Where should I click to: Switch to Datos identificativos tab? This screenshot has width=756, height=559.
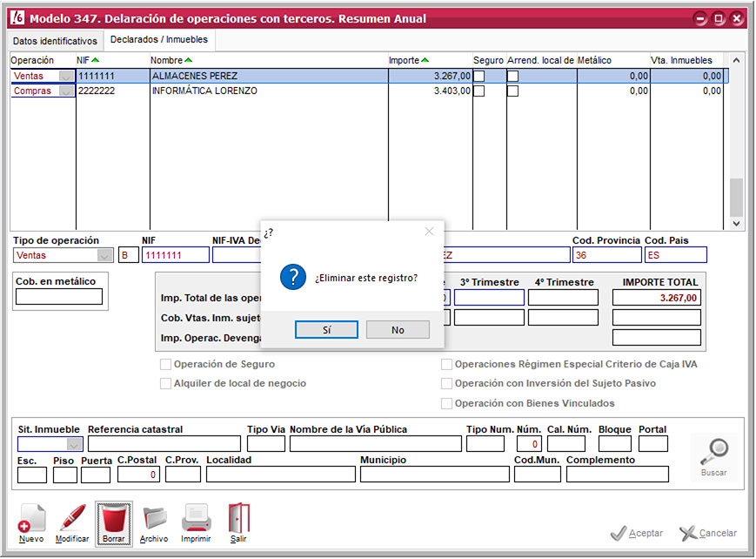[x=55, y=41]
